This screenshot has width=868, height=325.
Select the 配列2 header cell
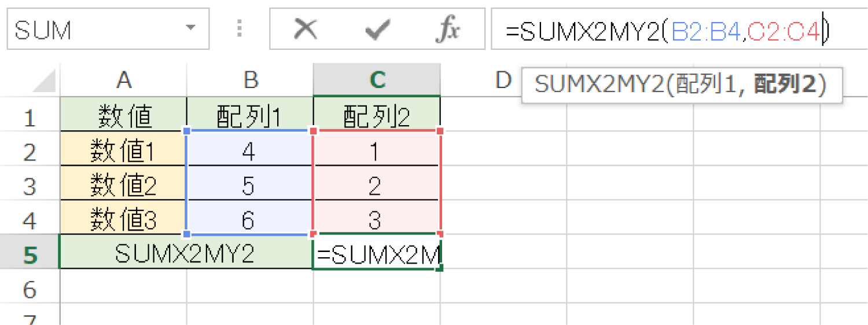pos(377,118)
